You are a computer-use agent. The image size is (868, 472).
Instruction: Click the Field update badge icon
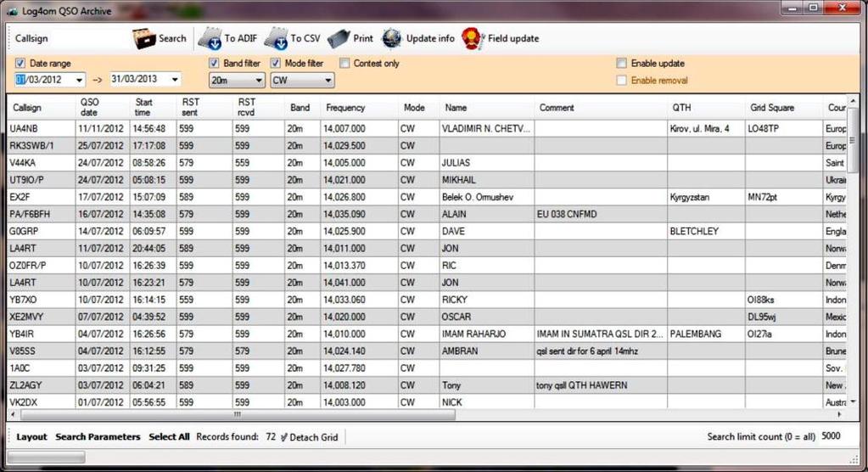point(473,39)
